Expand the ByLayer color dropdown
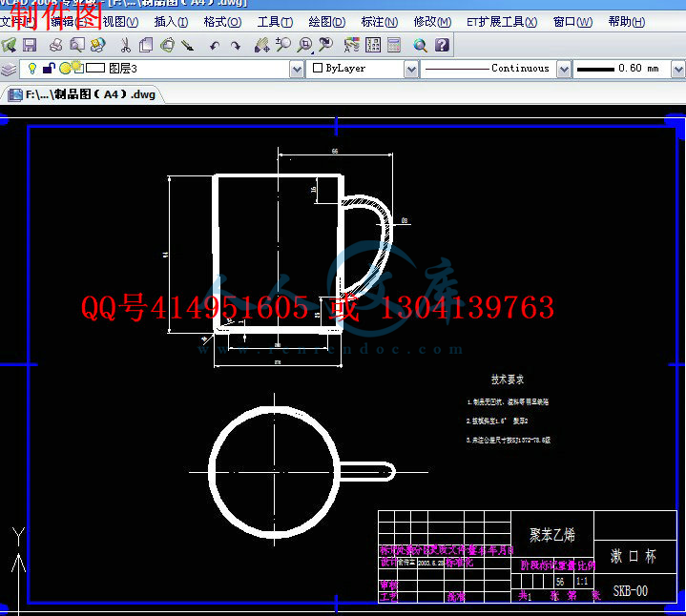 tap(411, 69)
